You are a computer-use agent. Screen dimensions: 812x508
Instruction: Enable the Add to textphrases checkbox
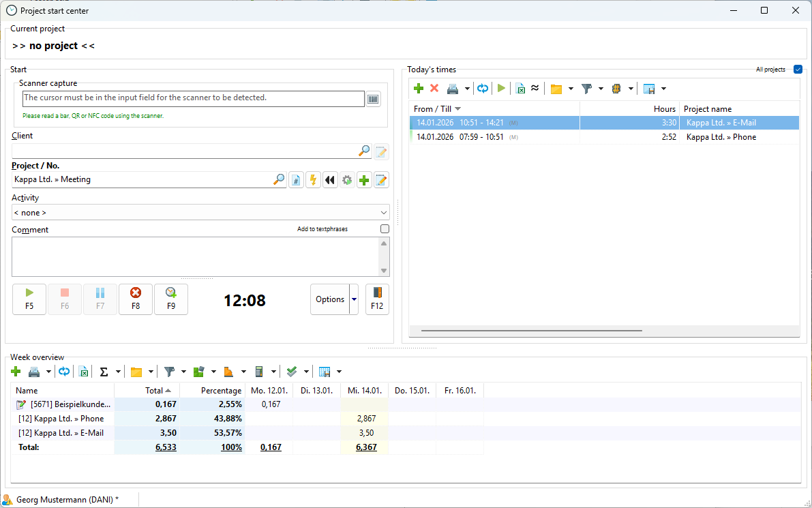385,229
